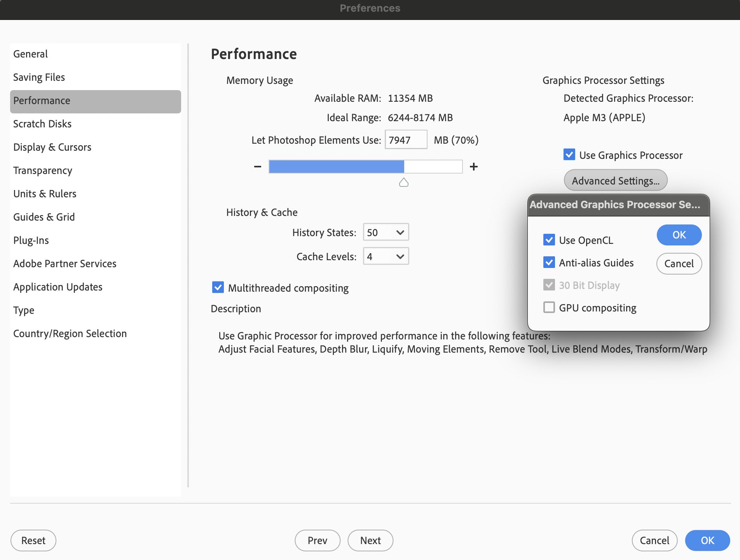740x560 pixels.
Task: Toggle Multithreaded compositing checkbox
Action: click(218, 287)
